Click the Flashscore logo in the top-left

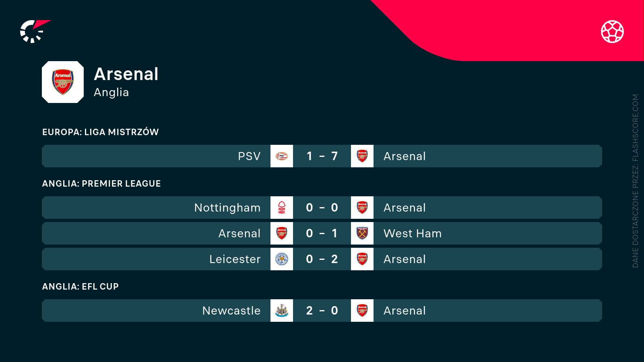point(34,31)
